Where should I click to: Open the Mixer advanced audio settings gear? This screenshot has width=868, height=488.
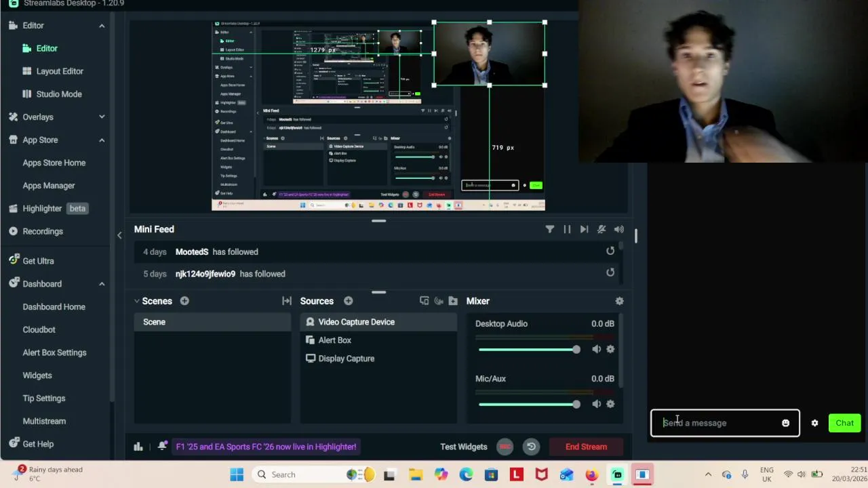click(619, 301)
